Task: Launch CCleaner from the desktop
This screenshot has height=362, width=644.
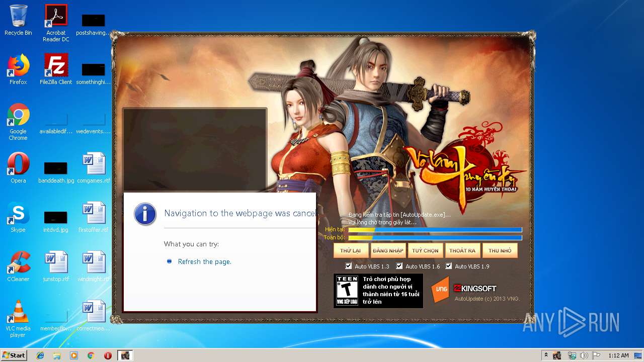Action: pos(18,266)
